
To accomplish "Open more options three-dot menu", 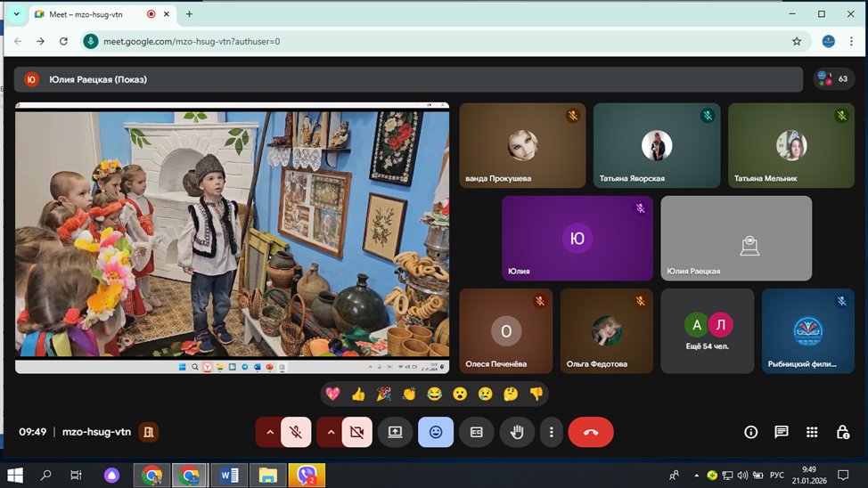I will pos(552,432).
